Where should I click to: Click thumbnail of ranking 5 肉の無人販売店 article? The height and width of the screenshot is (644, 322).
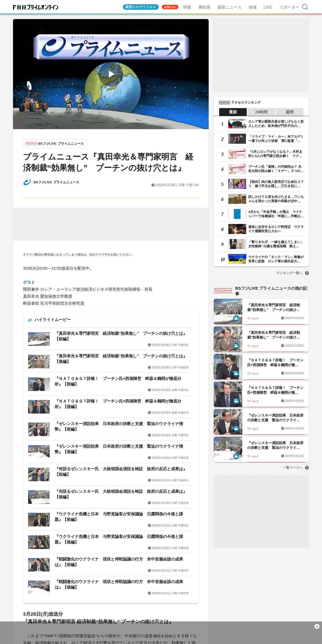pos(237,184)
